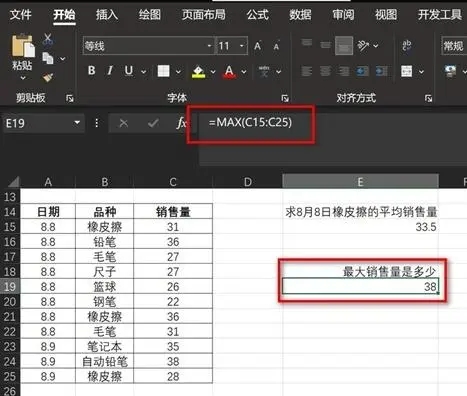Open underline style dropdown arrow
The image size is (467, 396).
(144, 72)
